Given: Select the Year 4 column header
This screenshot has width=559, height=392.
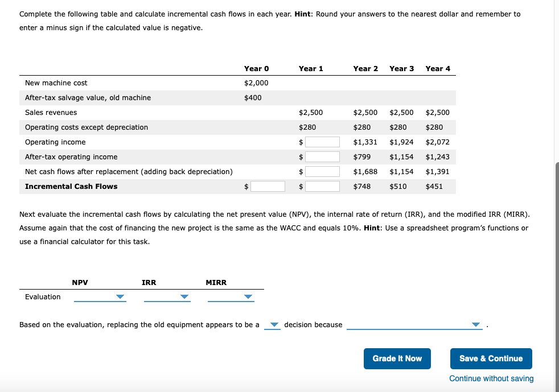Looking at the screenshot, I should click(438, 69).
